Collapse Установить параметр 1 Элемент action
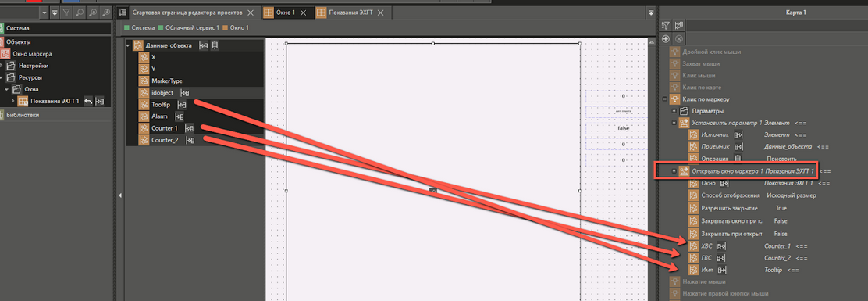The width and height of the screenshot is (868, 301). tap(674, 123)
